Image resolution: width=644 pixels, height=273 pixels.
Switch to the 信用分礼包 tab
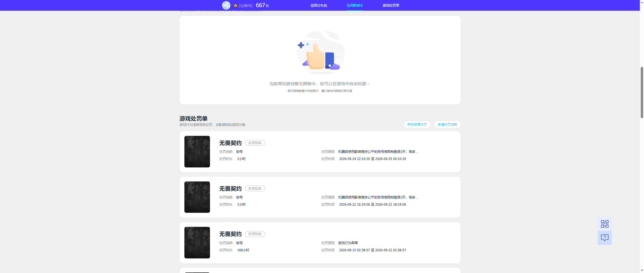(x=319, y=5)
